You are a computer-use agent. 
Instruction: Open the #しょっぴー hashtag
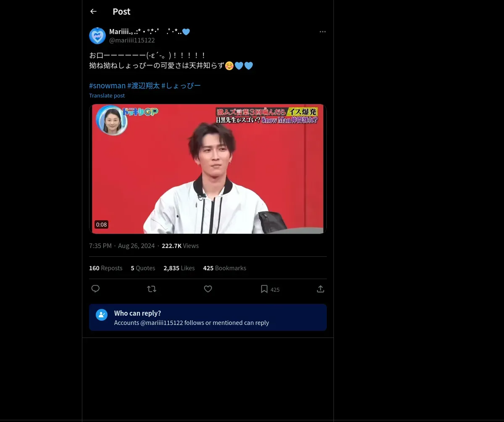coord(181,85)
